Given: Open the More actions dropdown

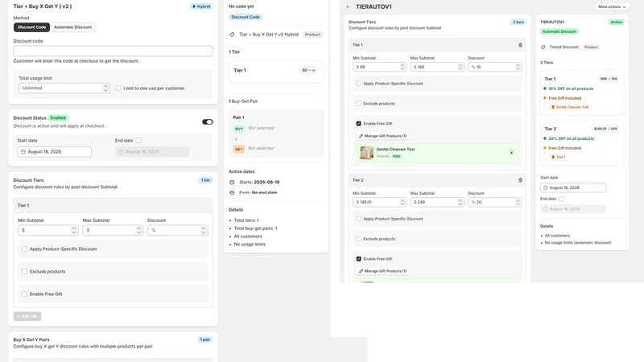Looking at the screenshot, I should [x=612, y=7].
